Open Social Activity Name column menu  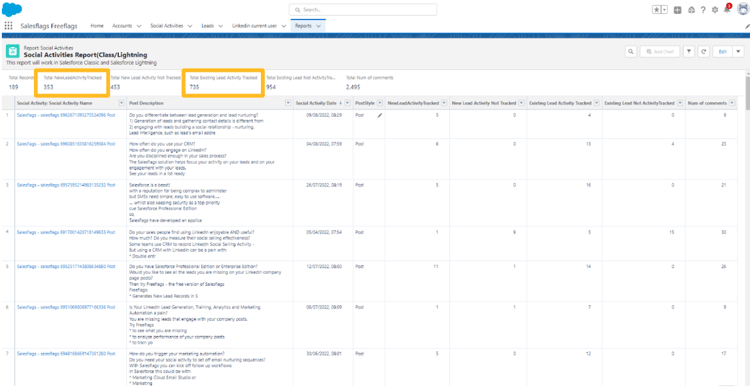pos(121,103)
